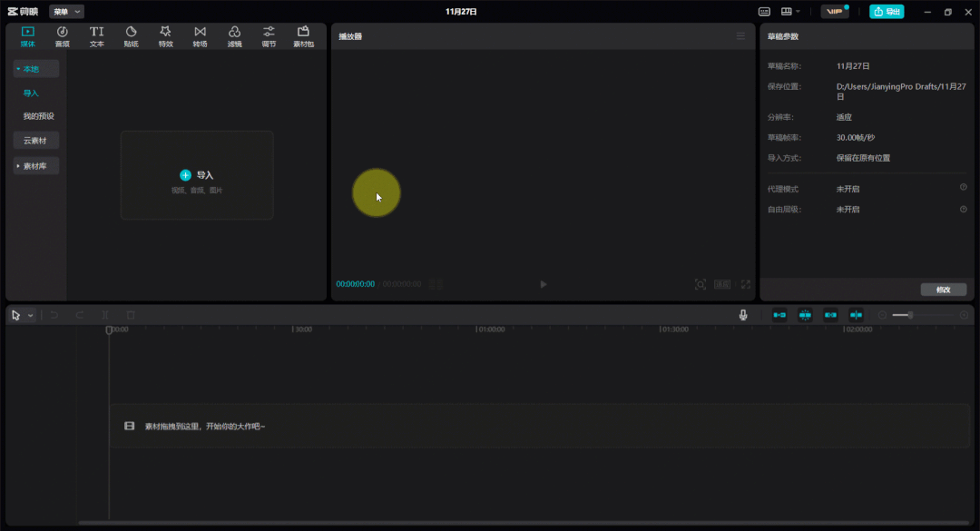Image resolution: width=980 pixels, height=531 pixels.
Task: Click the help icon beside 代理模式
Action: pos(963,188)
